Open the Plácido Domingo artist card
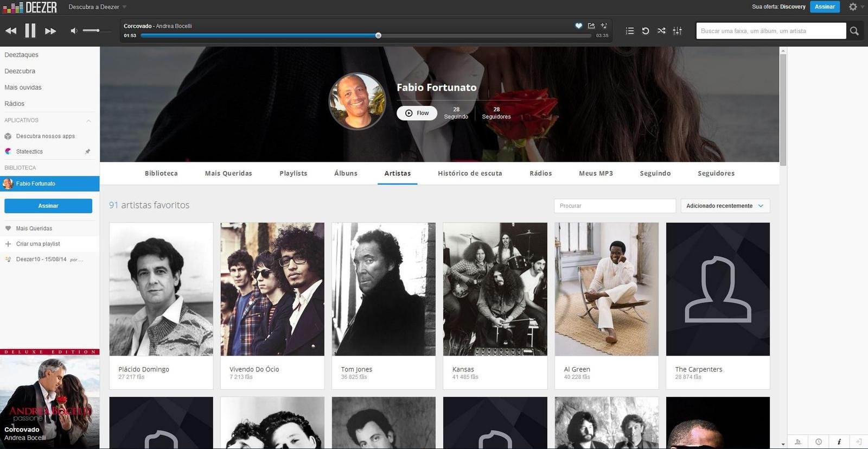Viewport: 868px width, 449px height. click(161, 306)
